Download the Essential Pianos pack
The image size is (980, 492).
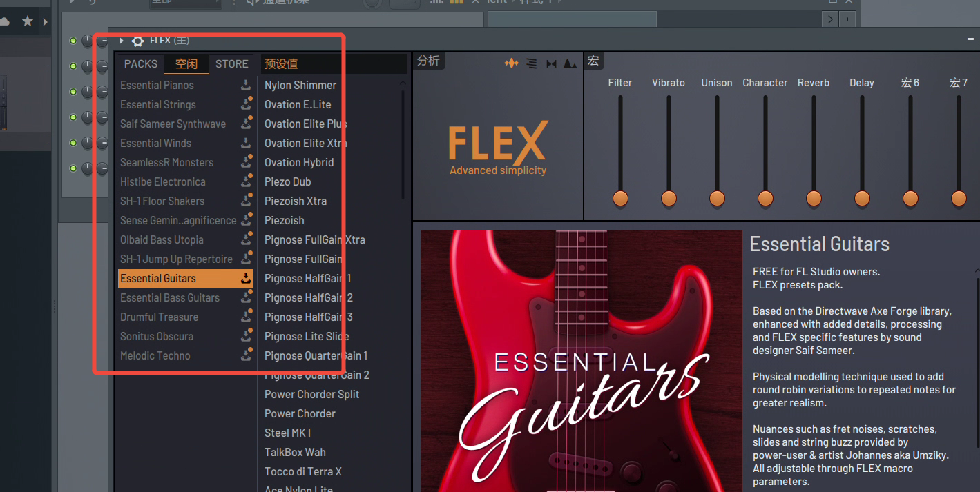(x=245, y=86)
